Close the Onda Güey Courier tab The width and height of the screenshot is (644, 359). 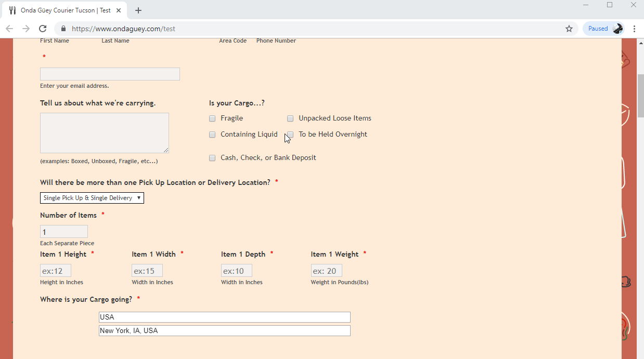coord(120,10)
